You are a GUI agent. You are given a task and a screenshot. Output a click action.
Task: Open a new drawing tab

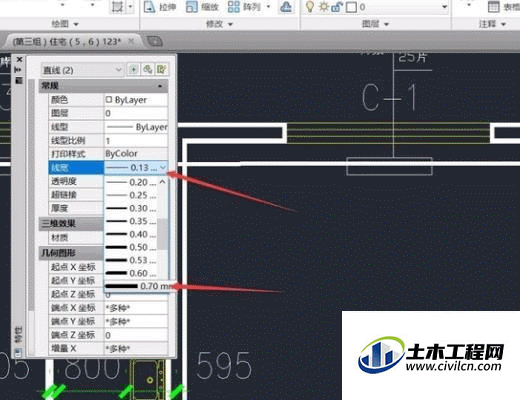(154, 41)
